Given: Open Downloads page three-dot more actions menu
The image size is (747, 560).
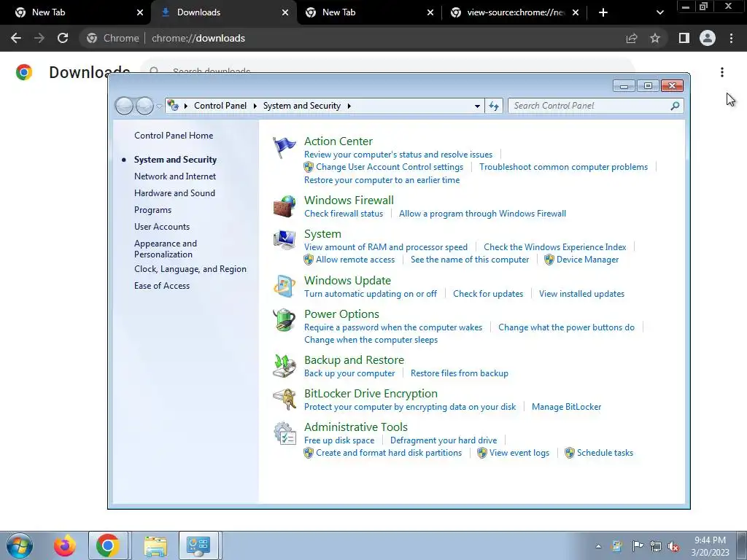Looking at the screenshot, I should point(722,72).
